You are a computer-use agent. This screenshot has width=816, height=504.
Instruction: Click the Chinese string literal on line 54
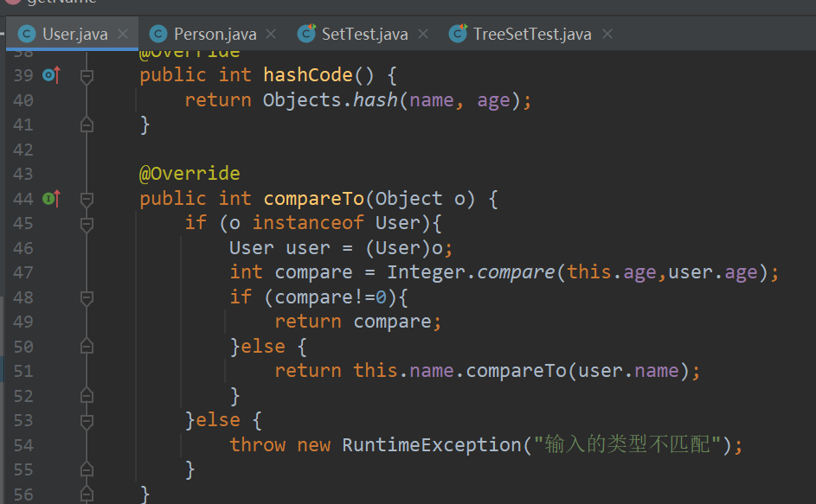pyautogui.click(x=627, y=445)
